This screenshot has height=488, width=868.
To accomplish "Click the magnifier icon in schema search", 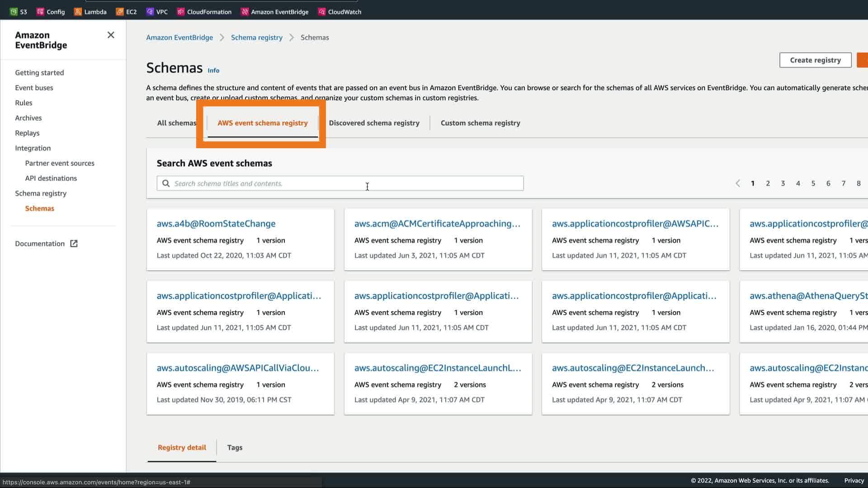I will (x=166, y=183).
